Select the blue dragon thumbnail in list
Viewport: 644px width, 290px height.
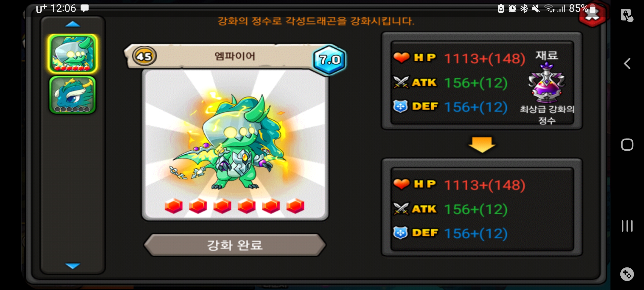72,95
